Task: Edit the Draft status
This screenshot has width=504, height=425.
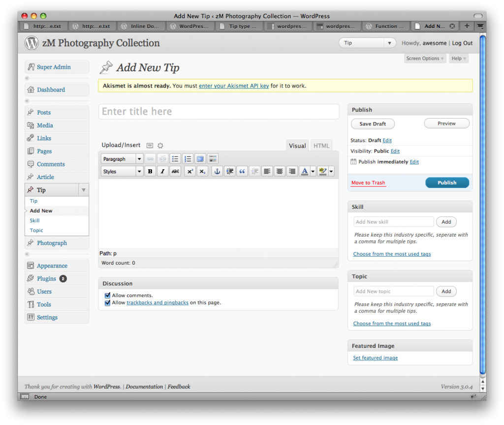Action: (387, 140)
